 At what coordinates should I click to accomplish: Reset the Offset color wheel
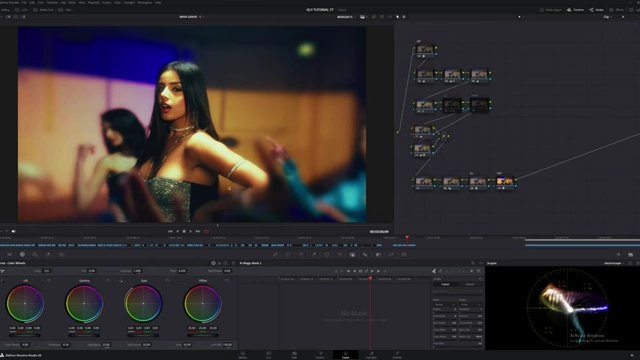coord(227,281)
